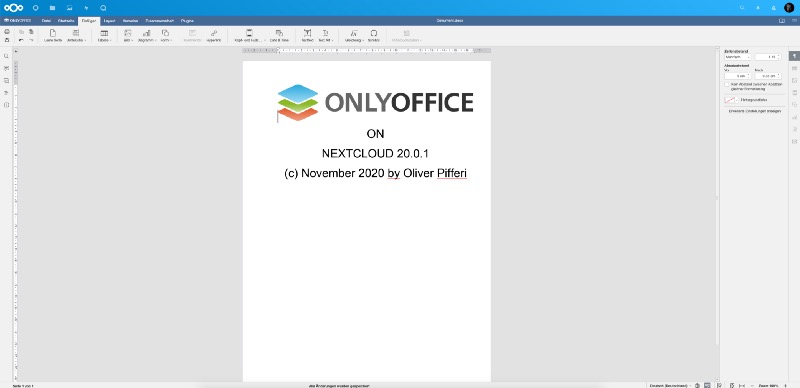Open Nextcloud Files app in top bar
Image resolution: width=800 pixels, height=388 pixels.
click(53, 8)
